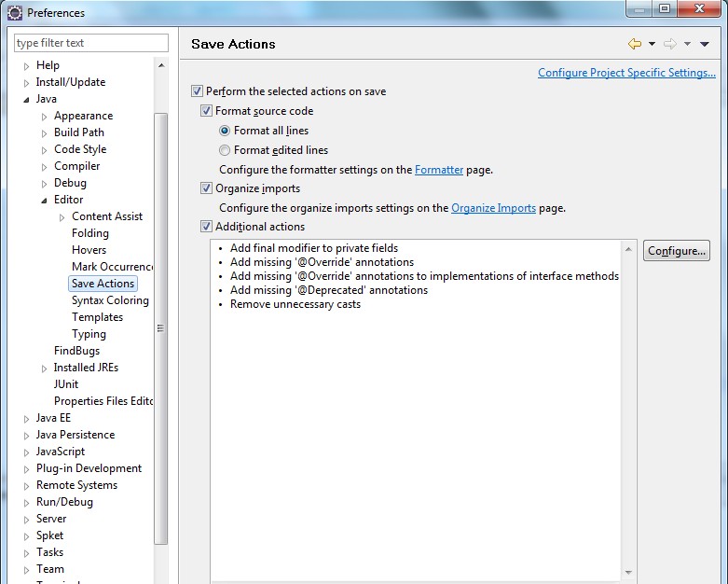
Task: Click the forward navigation arrow icon
Action: (669, 44)
